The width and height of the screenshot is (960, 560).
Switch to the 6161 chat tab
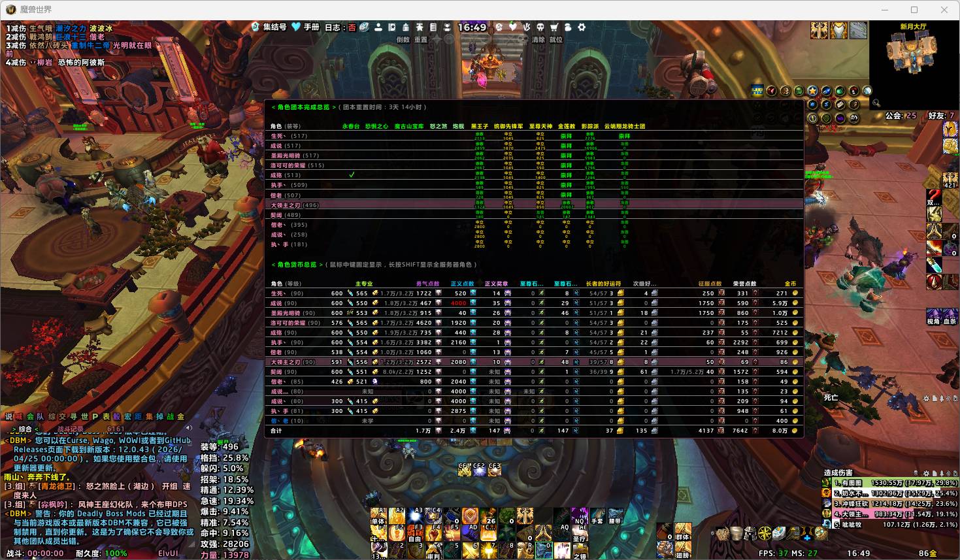[116, 429]
